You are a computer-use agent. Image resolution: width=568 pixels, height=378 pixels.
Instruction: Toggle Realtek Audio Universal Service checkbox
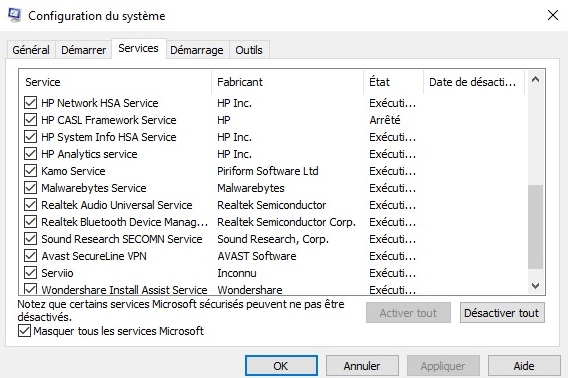click(30, 205)
